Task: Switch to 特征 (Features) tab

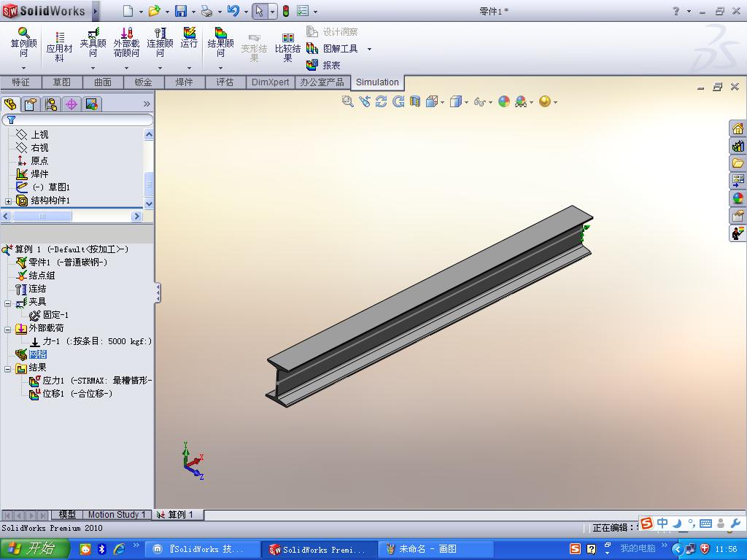Action: coord(21,82)
